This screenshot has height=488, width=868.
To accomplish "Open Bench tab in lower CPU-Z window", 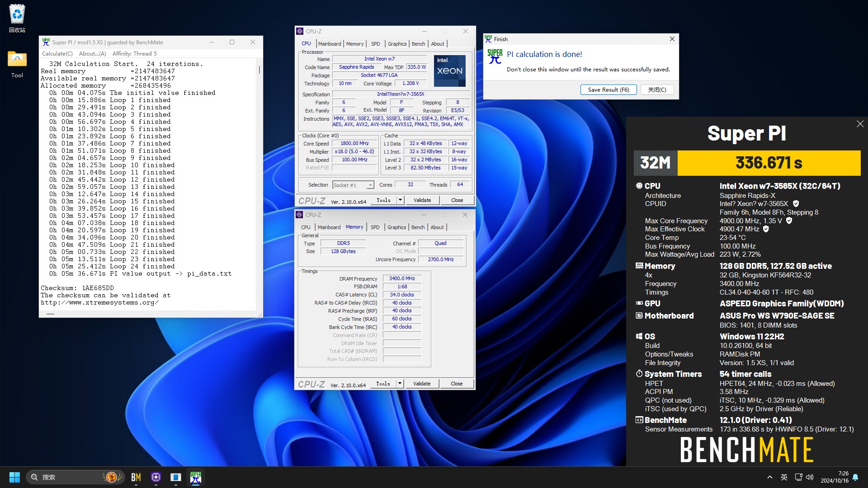I will 418,227.
